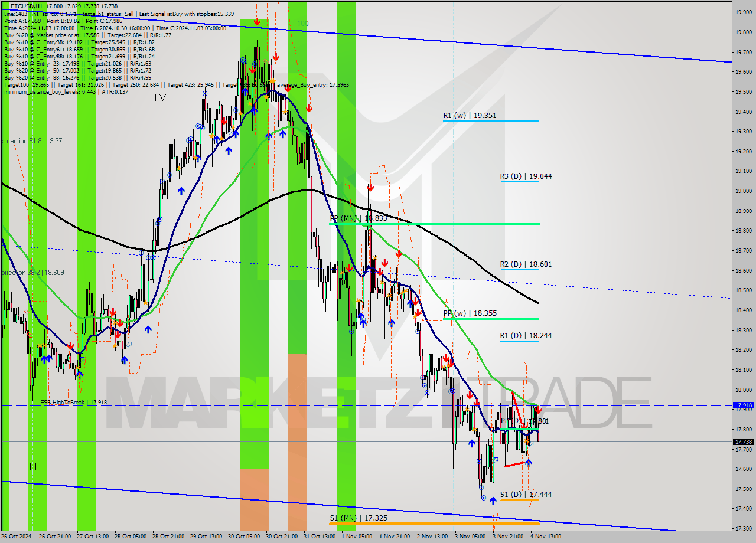Select the orange S1 (MN) horizontal line
The image size is (756, 543).
pos(434,523)
